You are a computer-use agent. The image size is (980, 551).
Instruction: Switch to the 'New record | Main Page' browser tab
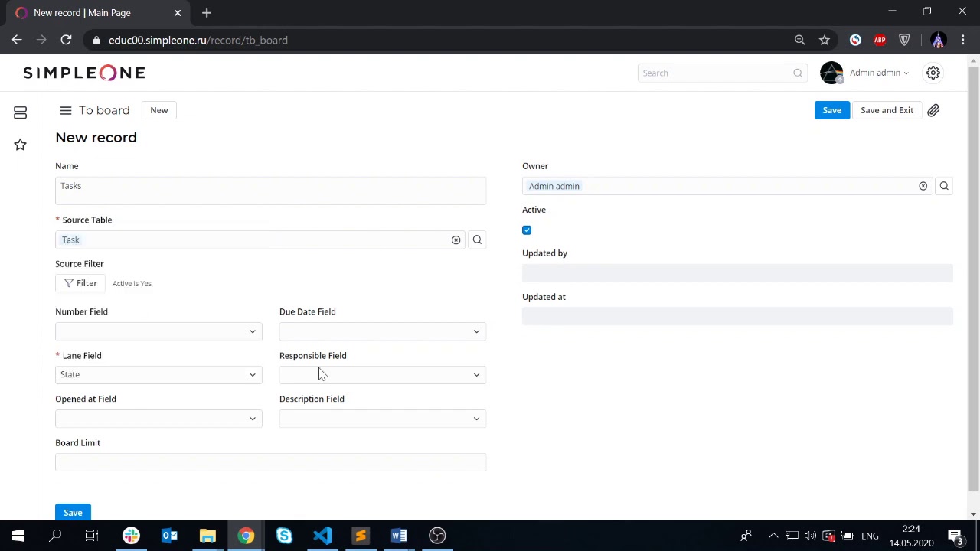[98, 13]
